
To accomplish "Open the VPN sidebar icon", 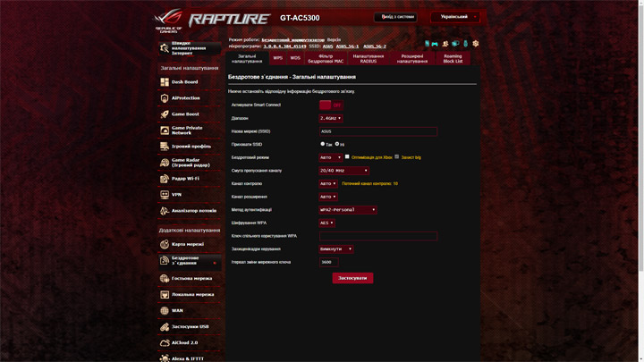I will [x=165, y=195].
